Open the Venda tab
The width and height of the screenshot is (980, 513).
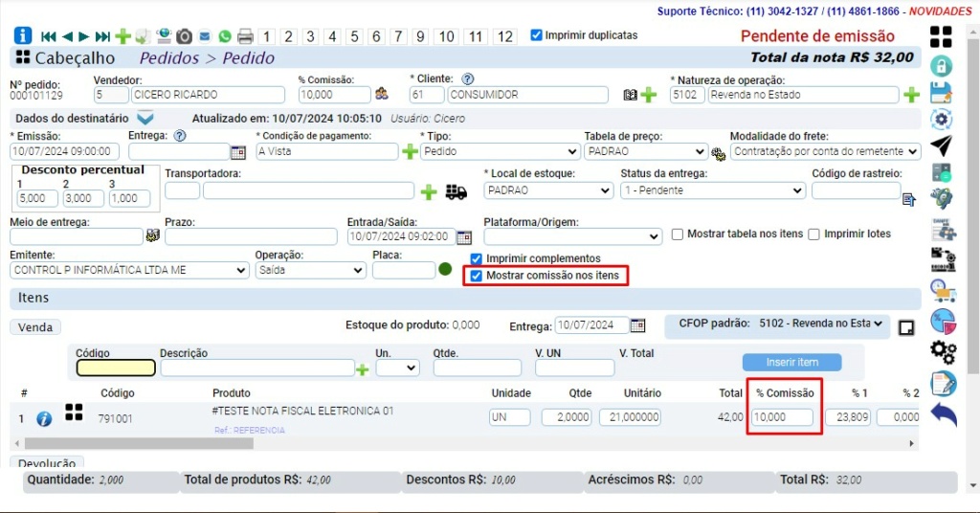(35, 327)
